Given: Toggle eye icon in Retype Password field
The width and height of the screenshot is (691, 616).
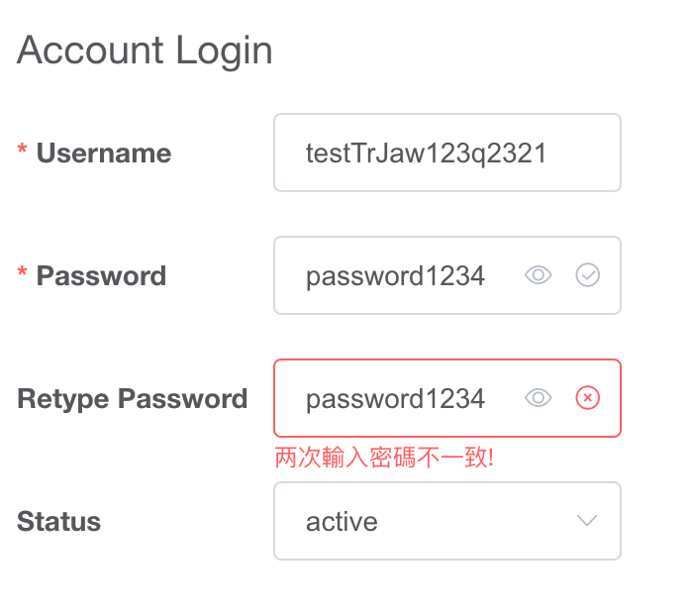Looking at the screenshot, I should pos(539,398).
